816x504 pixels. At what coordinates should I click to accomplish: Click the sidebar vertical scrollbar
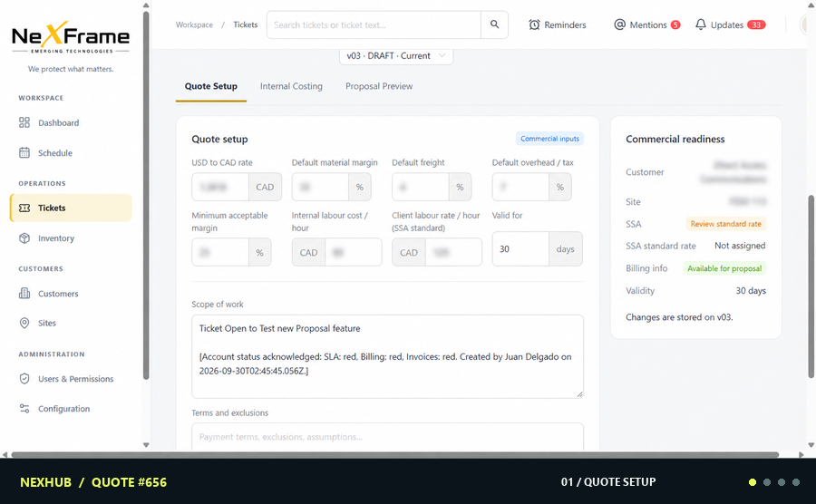point(146,195)
